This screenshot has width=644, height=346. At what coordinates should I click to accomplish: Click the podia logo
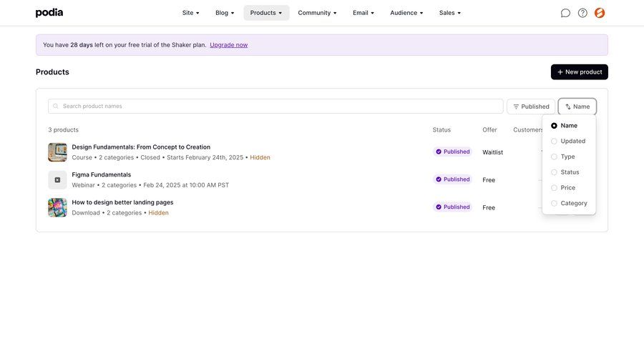coord(49,13)
